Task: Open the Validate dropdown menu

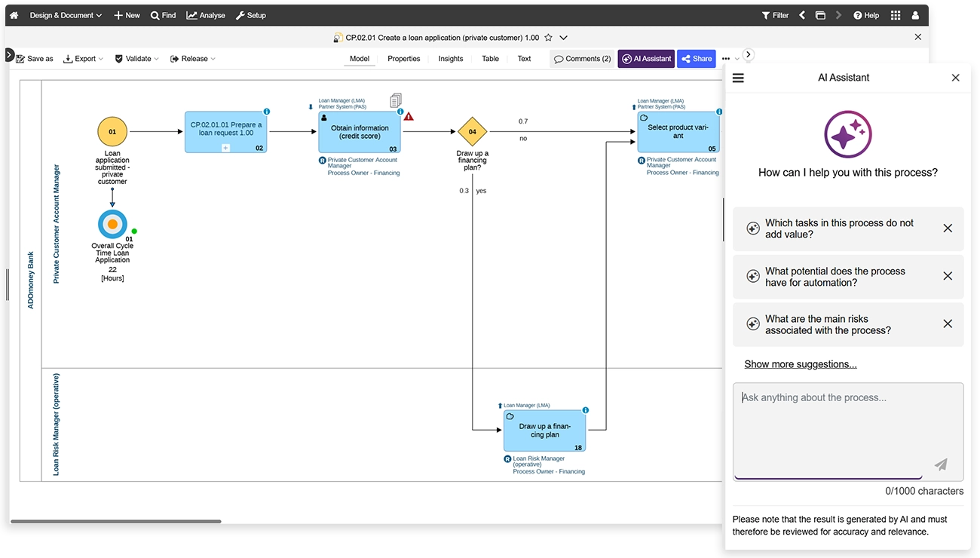Action: click(136, 59)
